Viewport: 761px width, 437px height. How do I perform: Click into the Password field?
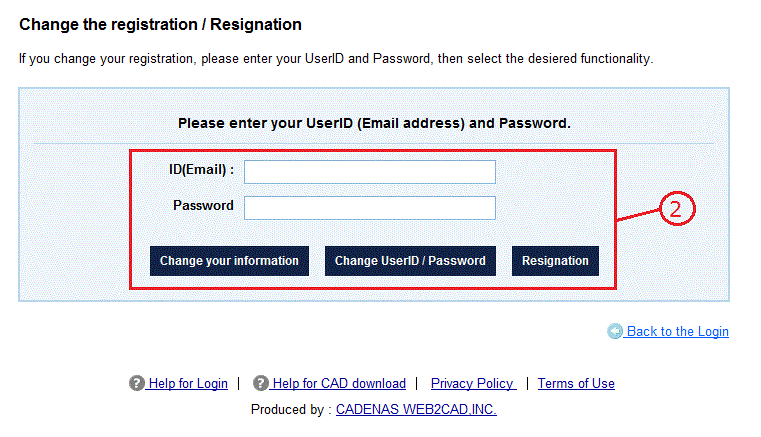[369, 208]
